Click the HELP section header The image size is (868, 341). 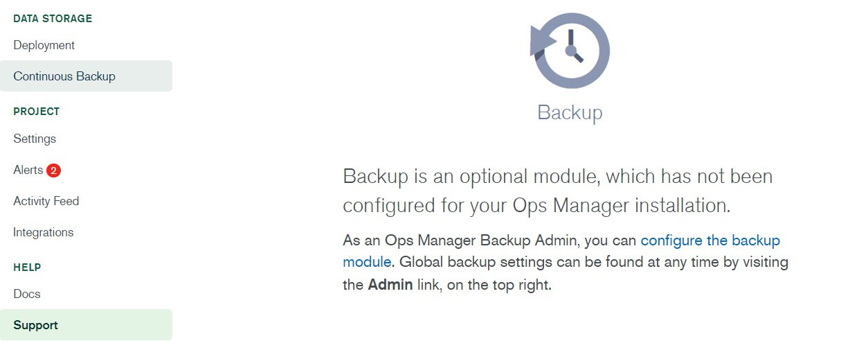point(28,267)
